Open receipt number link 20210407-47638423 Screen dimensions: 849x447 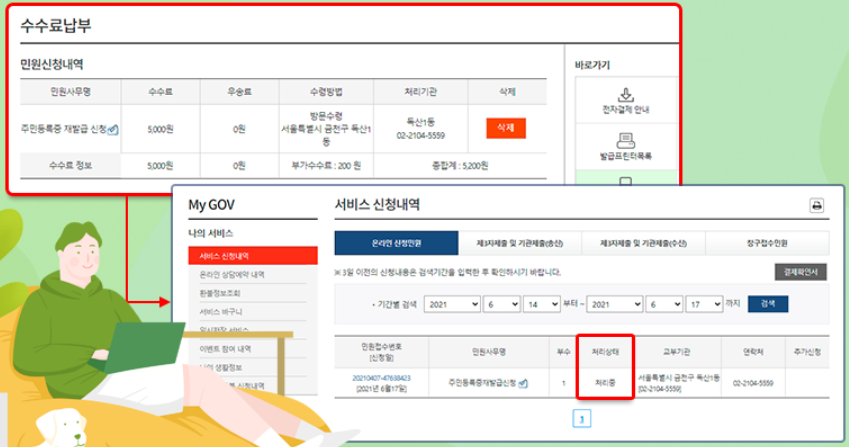point(381,378)
